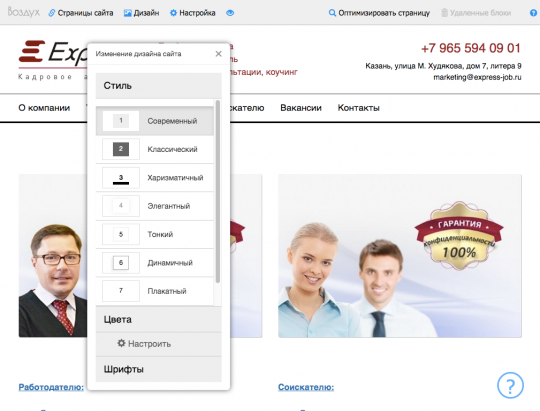Expand the Шрифты section
Image resolution: width=540 pixels, height=411 pixels.
(x=158, y=369)
